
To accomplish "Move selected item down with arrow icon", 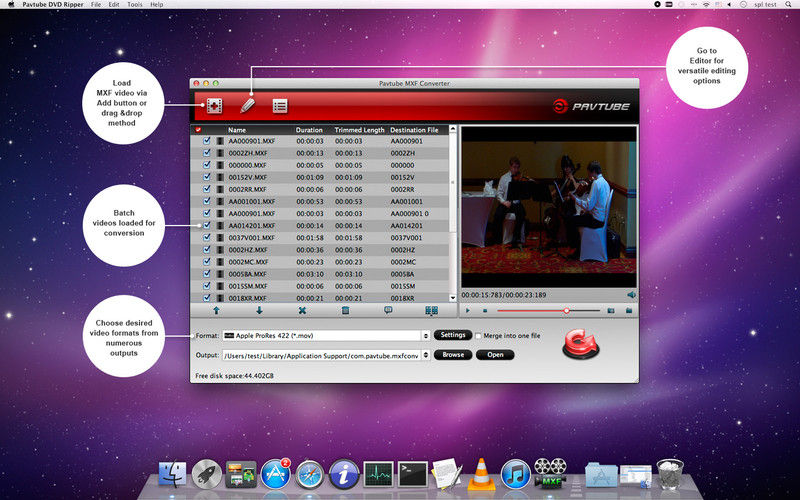I will [x=259, y=310].
